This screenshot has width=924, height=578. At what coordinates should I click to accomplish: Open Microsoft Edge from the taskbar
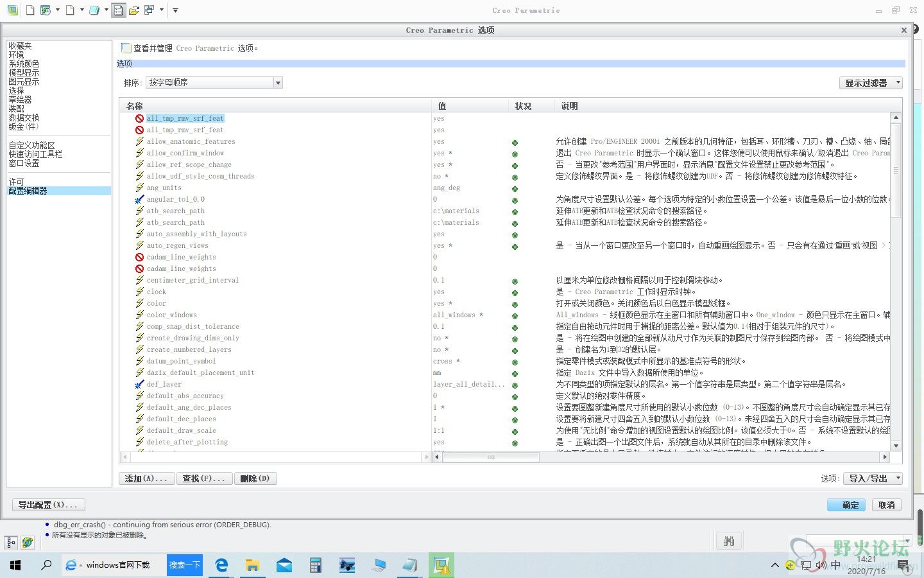point(221,565)
